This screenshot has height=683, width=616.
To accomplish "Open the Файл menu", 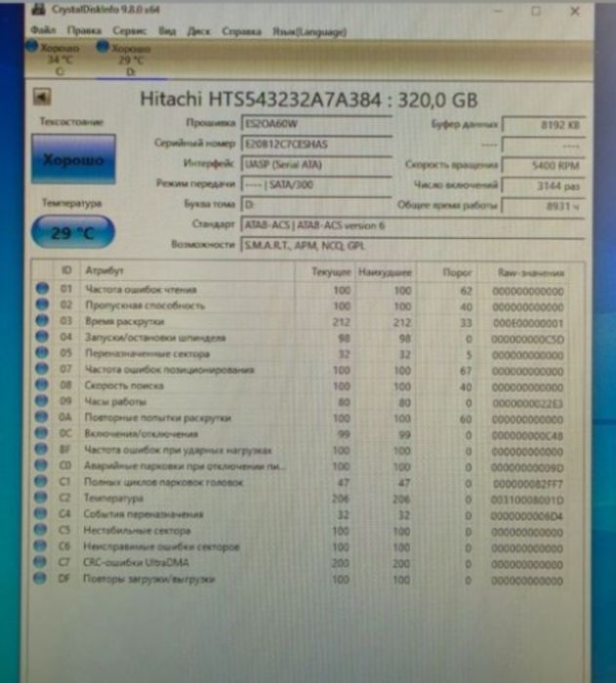I will [43, 30].
